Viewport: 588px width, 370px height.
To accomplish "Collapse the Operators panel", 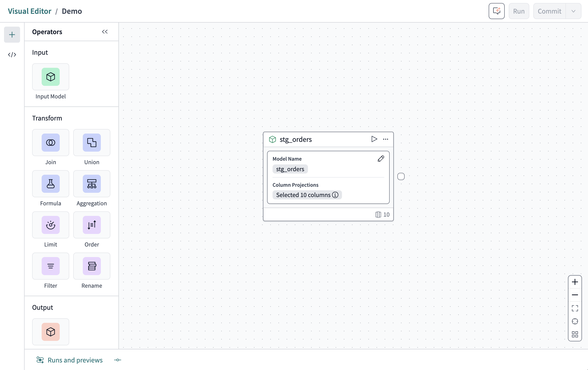I will click(x=105, y=32).
